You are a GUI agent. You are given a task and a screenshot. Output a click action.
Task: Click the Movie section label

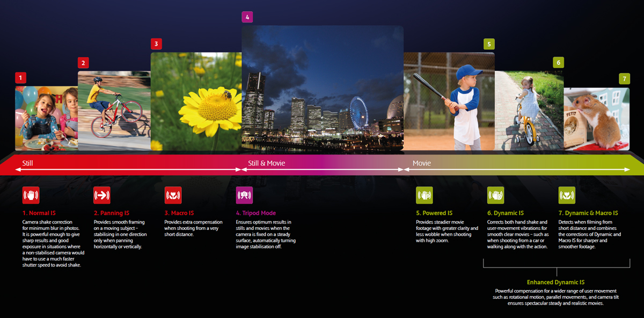coord(421,163)
